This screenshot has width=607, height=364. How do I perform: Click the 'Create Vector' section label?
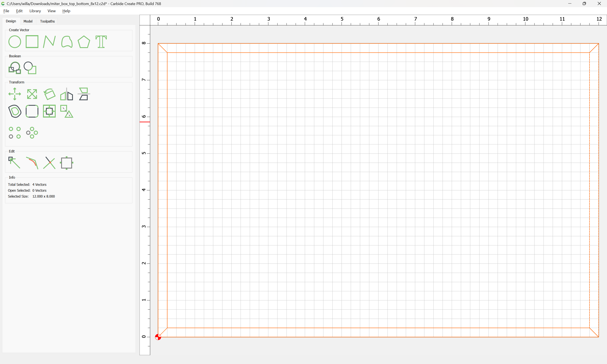pos(19,30)
